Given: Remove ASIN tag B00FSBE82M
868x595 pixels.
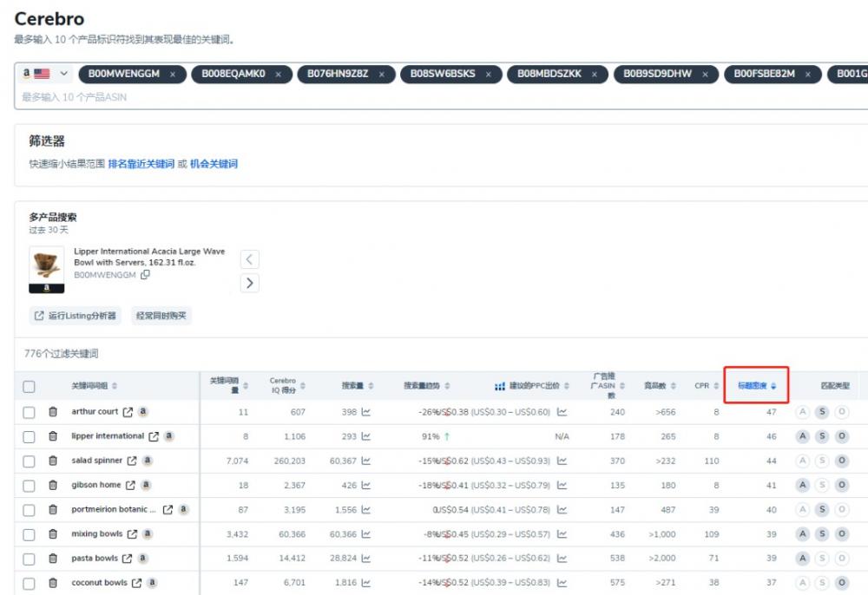Looking at the screenshot, I should [807, 74].
